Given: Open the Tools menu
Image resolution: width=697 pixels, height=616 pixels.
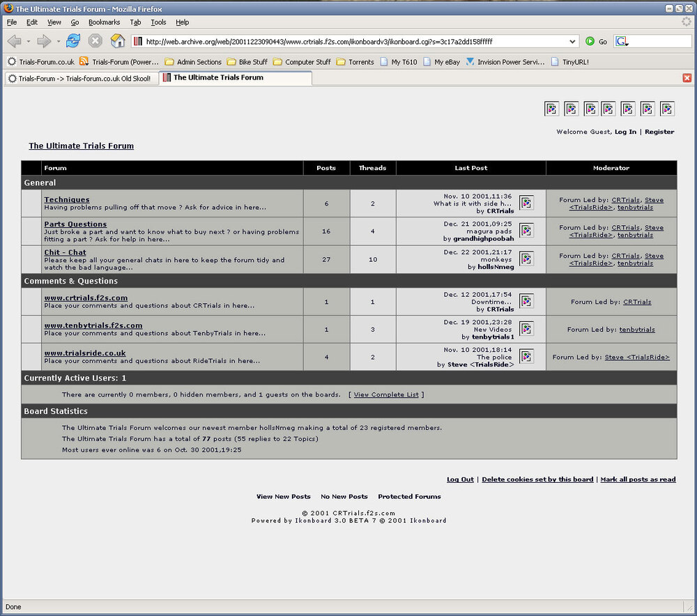Looking at the screenshot, I should point(158,22).
